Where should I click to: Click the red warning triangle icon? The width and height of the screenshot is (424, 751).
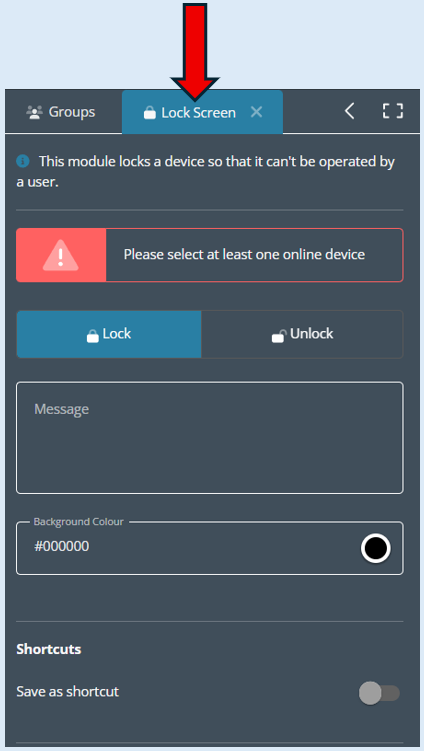pos(60,255)
